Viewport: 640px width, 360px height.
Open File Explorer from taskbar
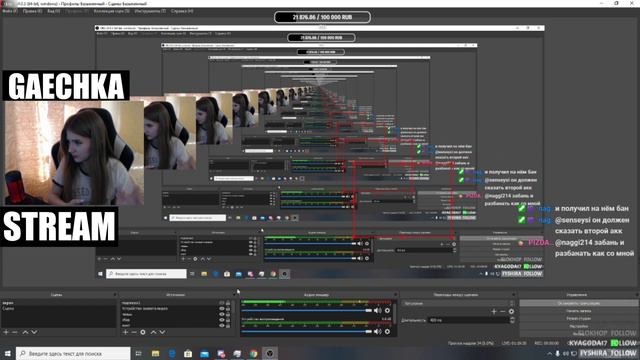tap(155, 353)
